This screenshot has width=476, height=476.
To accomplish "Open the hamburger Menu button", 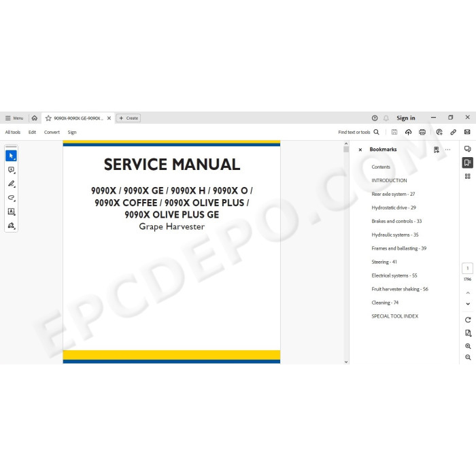I will (14, 118).
